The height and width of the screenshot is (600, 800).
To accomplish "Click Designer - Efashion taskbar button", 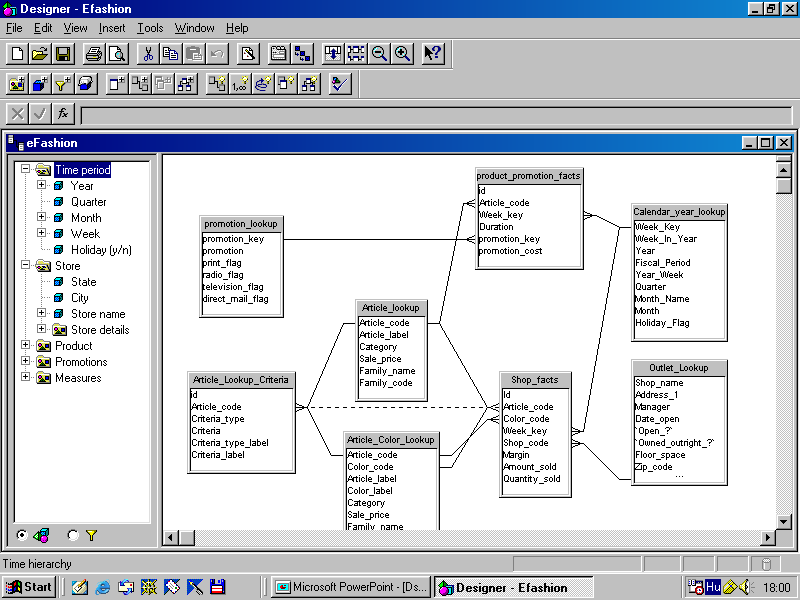I will (x=513, y=587).
